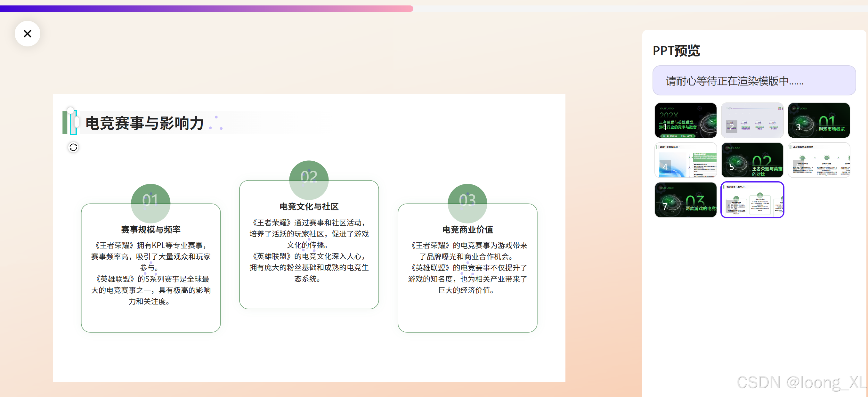Click the PPT预览 panel heading

(x=676, y=51)
